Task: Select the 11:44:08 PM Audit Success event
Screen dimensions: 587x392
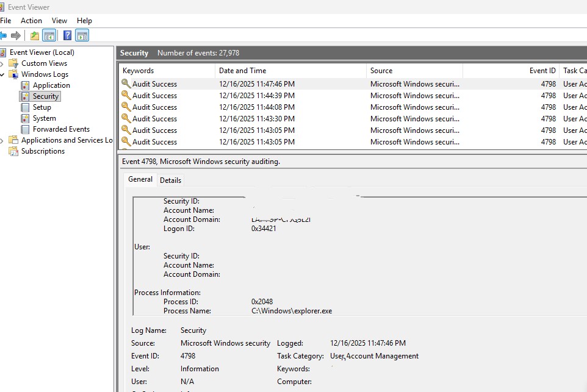Action: tap(256, 107)
